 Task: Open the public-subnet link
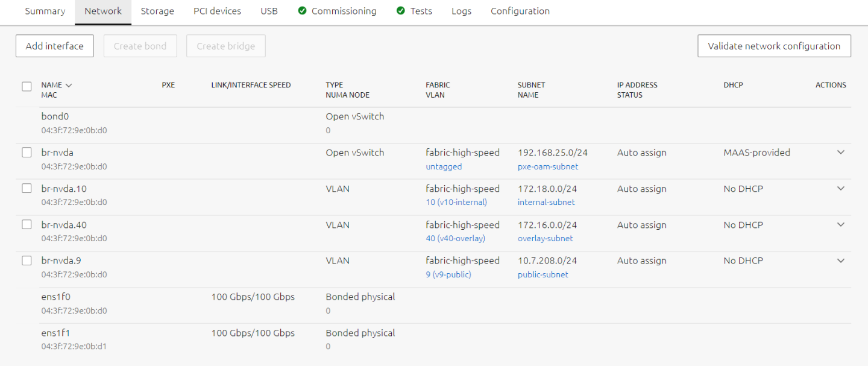pos(542,275)
